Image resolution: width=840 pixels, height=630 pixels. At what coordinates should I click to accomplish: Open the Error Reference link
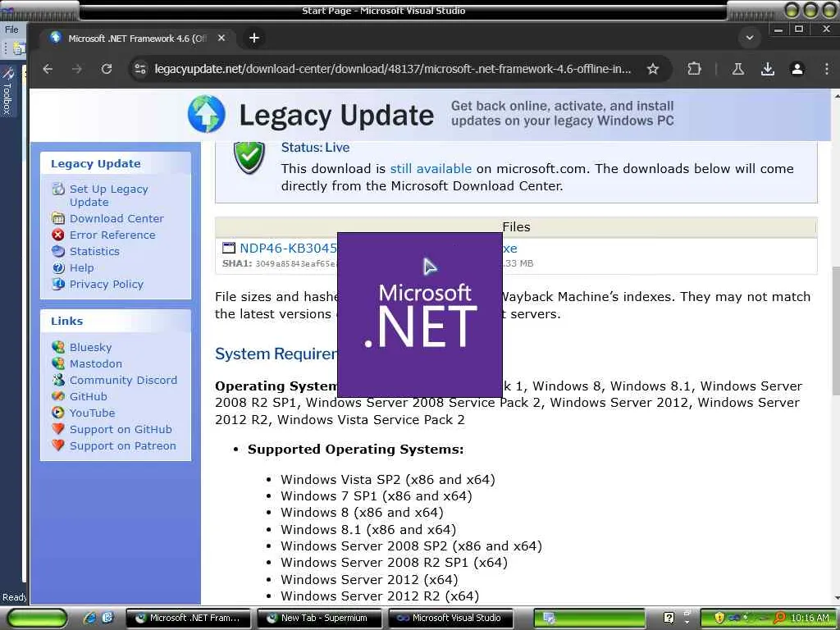pyautogui.click(x=112, y=235)
